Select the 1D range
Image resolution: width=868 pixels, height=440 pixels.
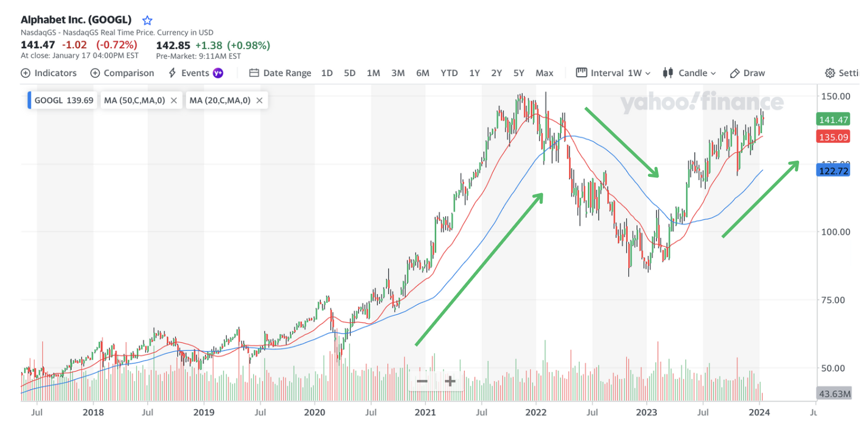(327, 73)
